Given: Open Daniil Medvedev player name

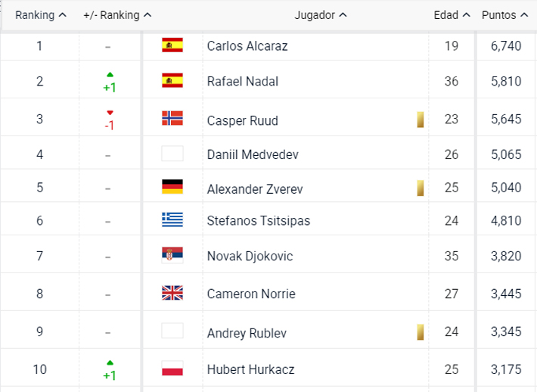Looking at the screenshot, I should tap(253, 154).
